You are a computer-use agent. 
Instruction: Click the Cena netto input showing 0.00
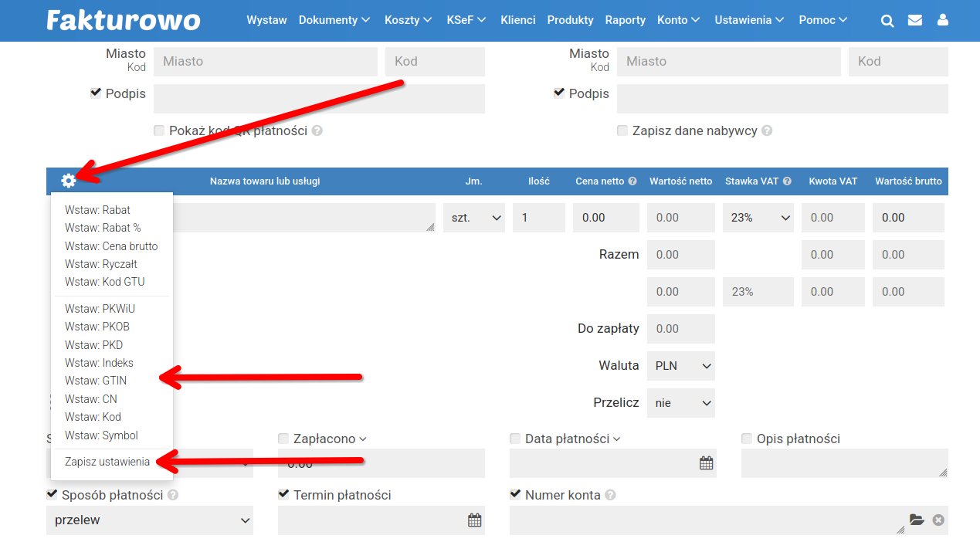pos(605,218)
